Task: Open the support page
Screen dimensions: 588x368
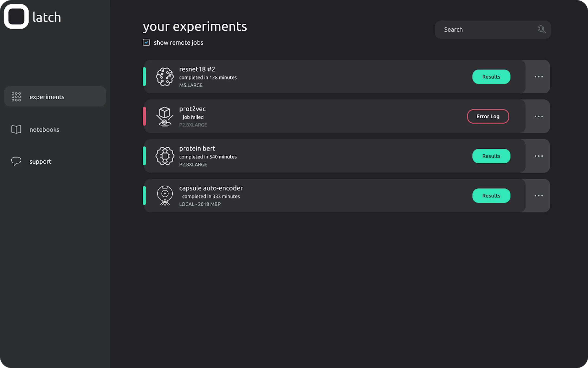Action: click(x=40, y=161)
